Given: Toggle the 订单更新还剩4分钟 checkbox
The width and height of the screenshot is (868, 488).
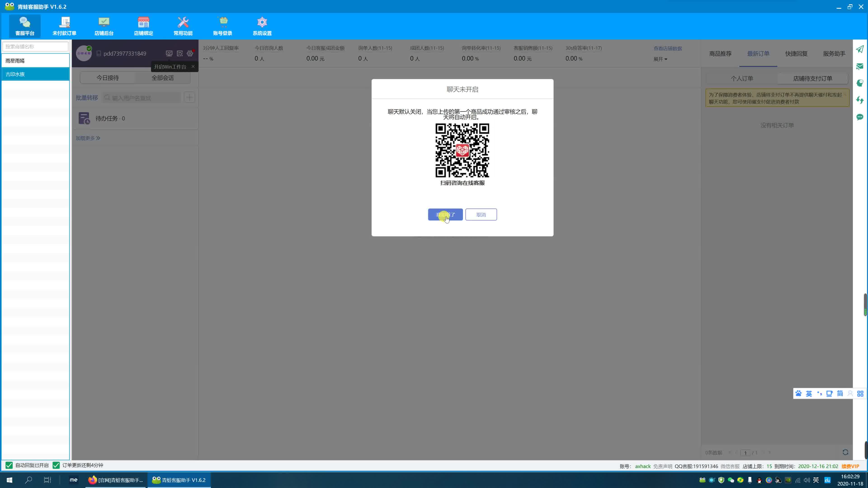Looking at the screenshot, I should [56, 465].
